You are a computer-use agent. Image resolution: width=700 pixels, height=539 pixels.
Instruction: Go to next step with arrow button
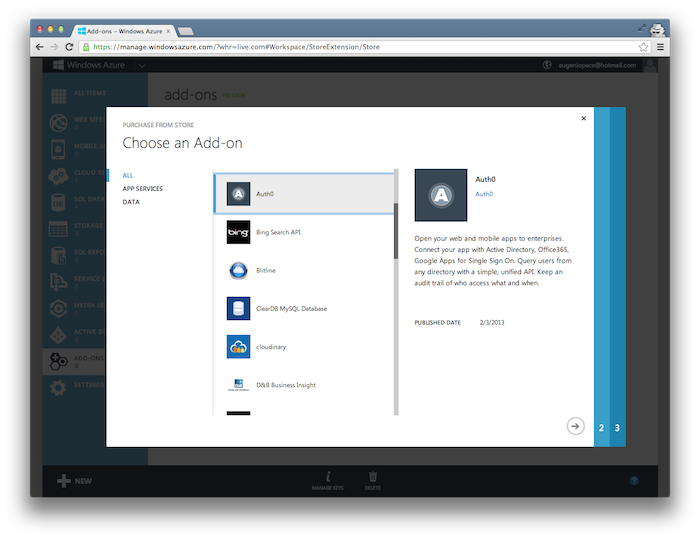575,426
